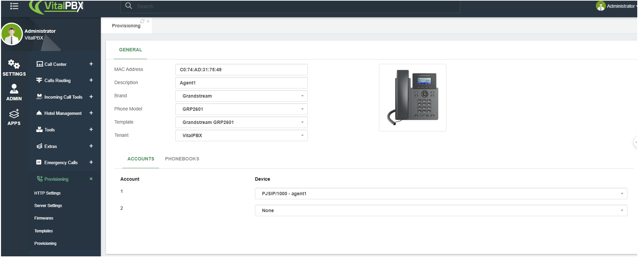The width and height of the screenshot is (644, 280).
Task: Click the search magnifier icon
Action: pos(128,6)
